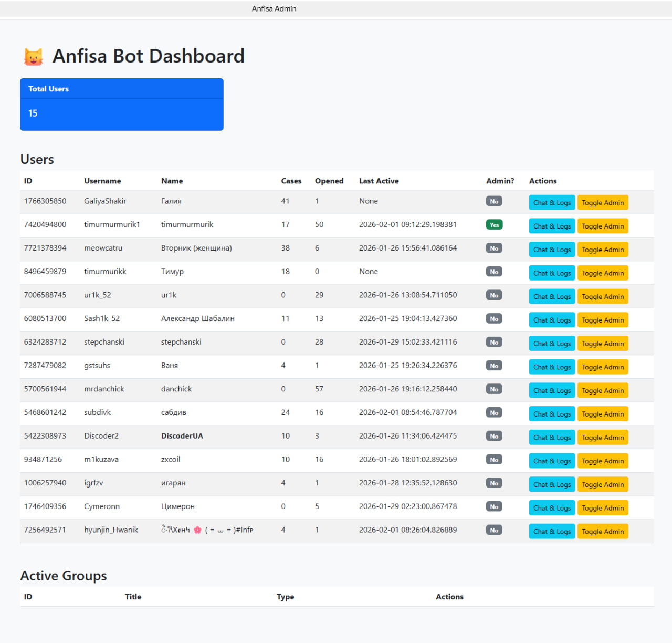Viewport: 672px width, 643px height.
Task: Click the Cases column header
Action: click(291, 181)
